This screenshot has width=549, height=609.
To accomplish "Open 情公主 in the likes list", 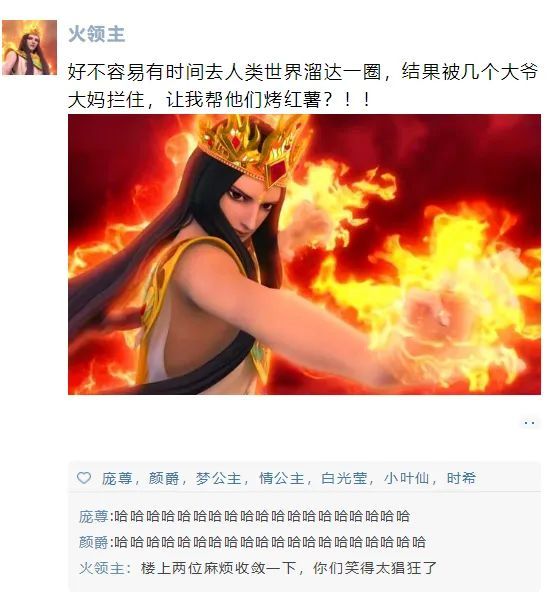I will tap(281, 478).
